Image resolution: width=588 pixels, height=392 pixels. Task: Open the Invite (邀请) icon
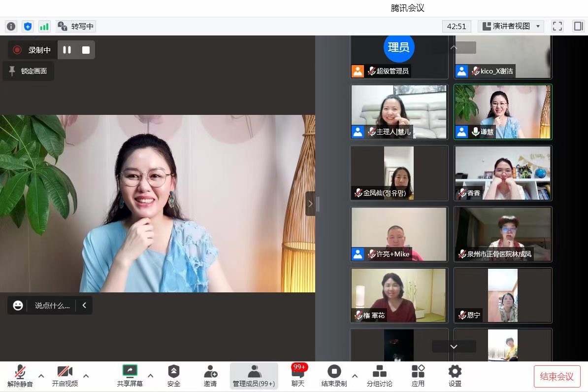pos(210,376)
